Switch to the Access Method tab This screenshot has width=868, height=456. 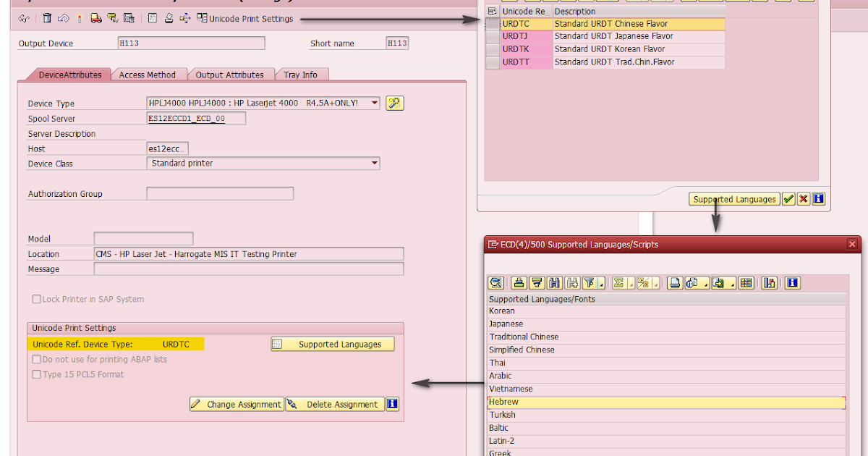click(x=149, y=74)
